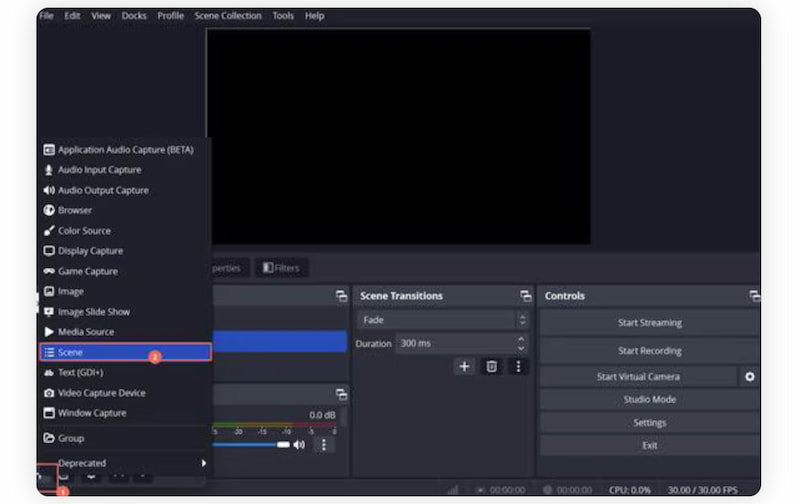This screenshot has width=800, height=504.
Task: Open the Docks menu
Action: [x=134, y=16]
